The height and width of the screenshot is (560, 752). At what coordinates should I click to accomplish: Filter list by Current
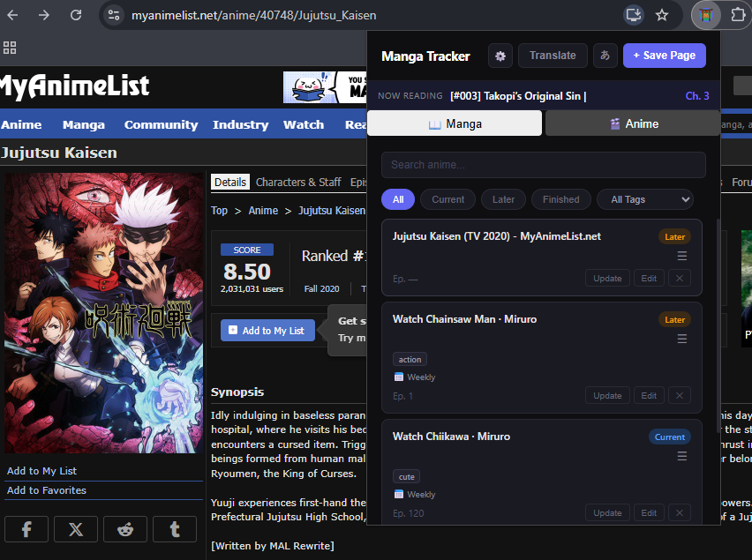point(448,199)
